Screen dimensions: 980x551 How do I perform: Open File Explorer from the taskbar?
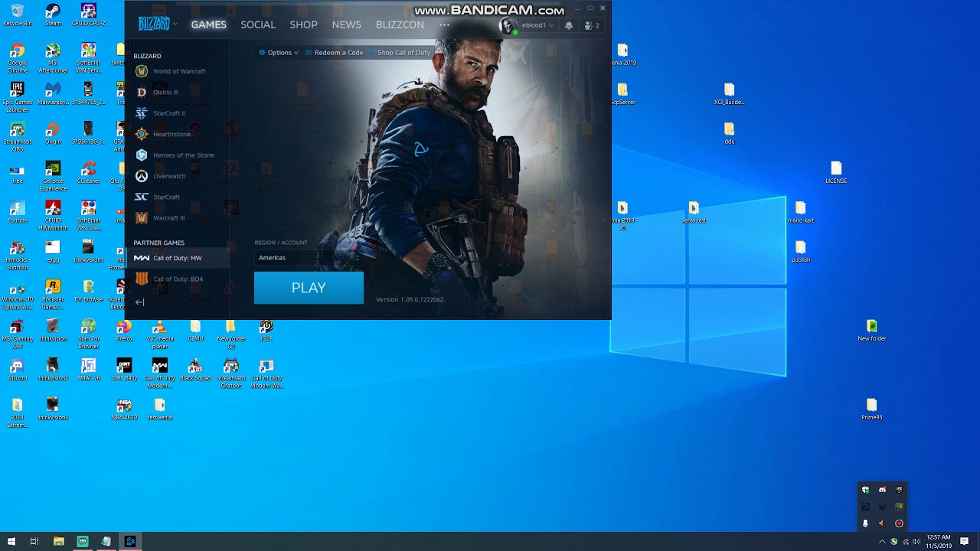coord(58,541)
